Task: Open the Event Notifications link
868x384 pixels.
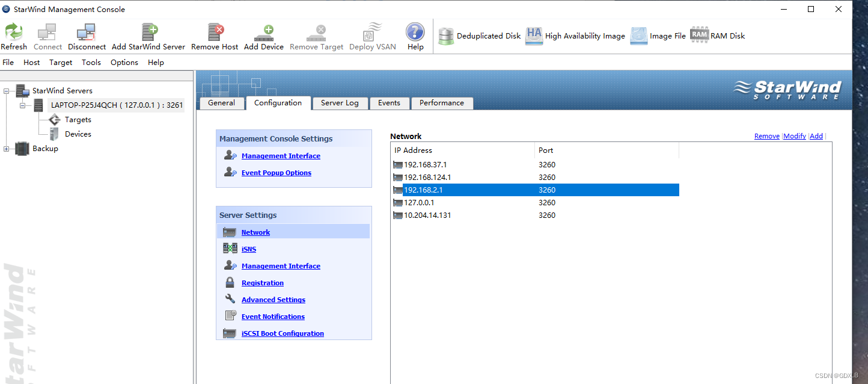Action: 273,317
